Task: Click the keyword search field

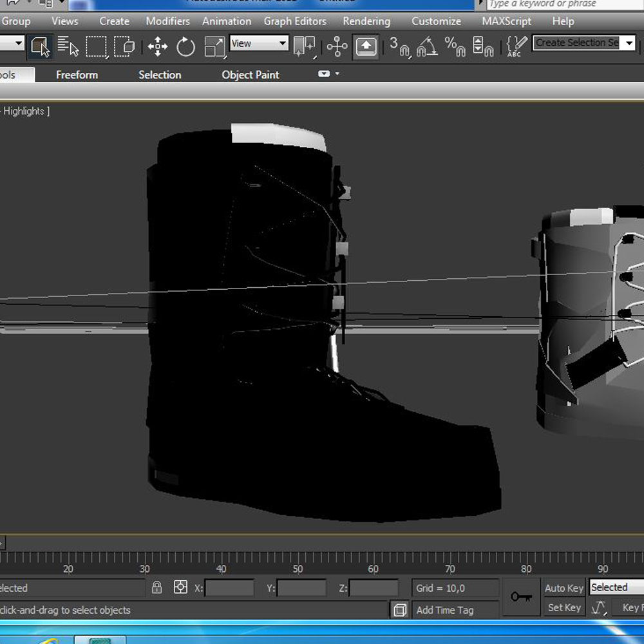Action: coord(565,4)
